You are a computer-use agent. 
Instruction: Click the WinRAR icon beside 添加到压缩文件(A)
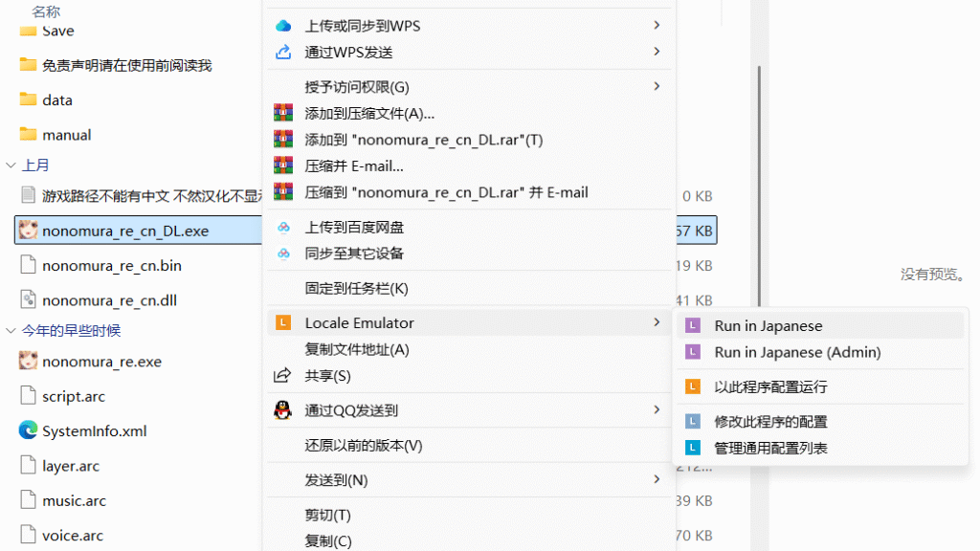coord(282,114)
